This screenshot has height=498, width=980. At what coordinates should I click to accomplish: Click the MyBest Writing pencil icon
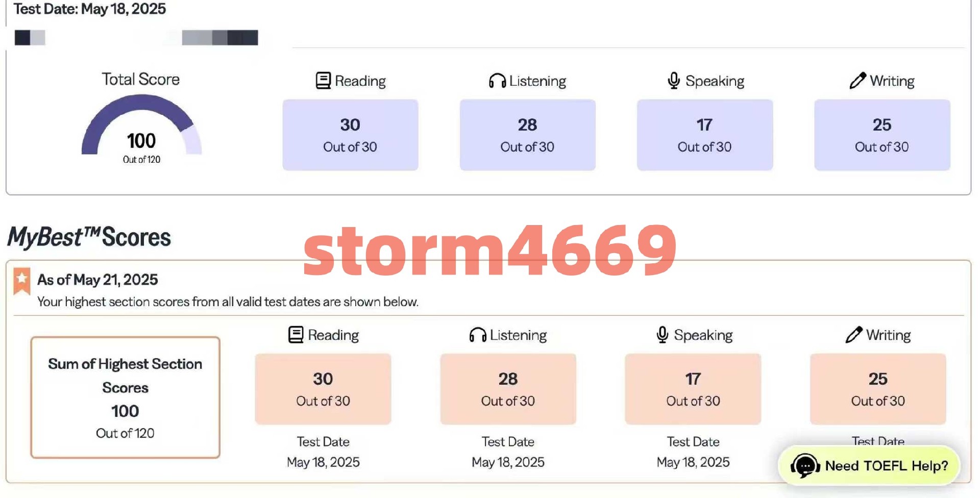click(854, 334)
